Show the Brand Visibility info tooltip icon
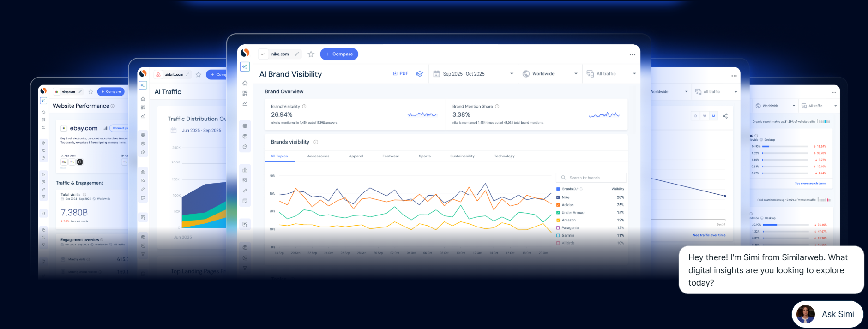The width and height of the screenshot is (868, 329). [x=304, y=106]
